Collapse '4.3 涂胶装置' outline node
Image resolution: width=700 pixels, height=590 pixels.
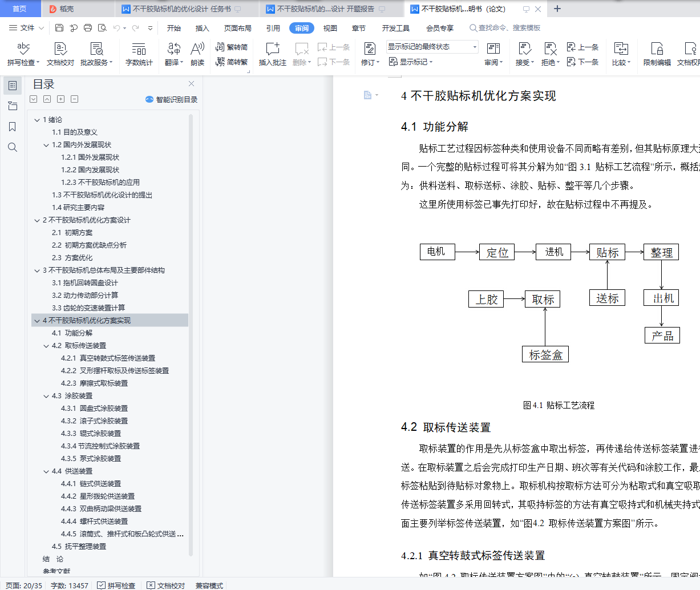[x=46, y=396]
